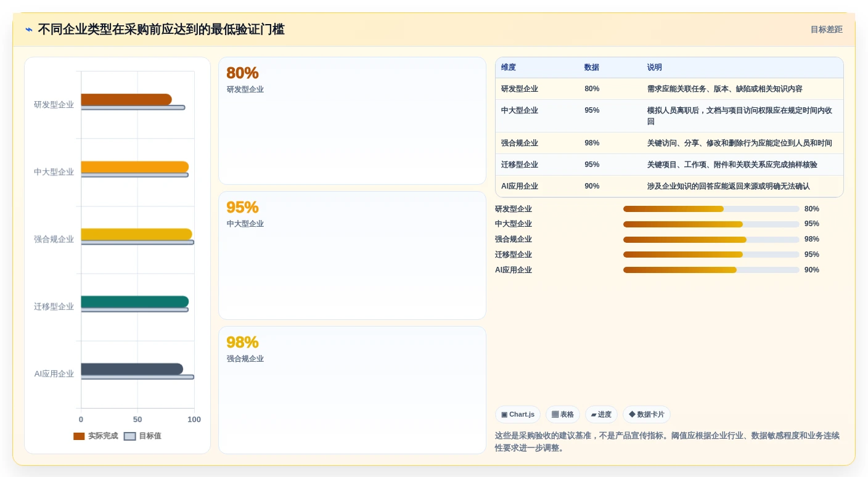
Task: Click the AI应用企业 progress bar
Action: pyautogui.click(x=711, y=271)
